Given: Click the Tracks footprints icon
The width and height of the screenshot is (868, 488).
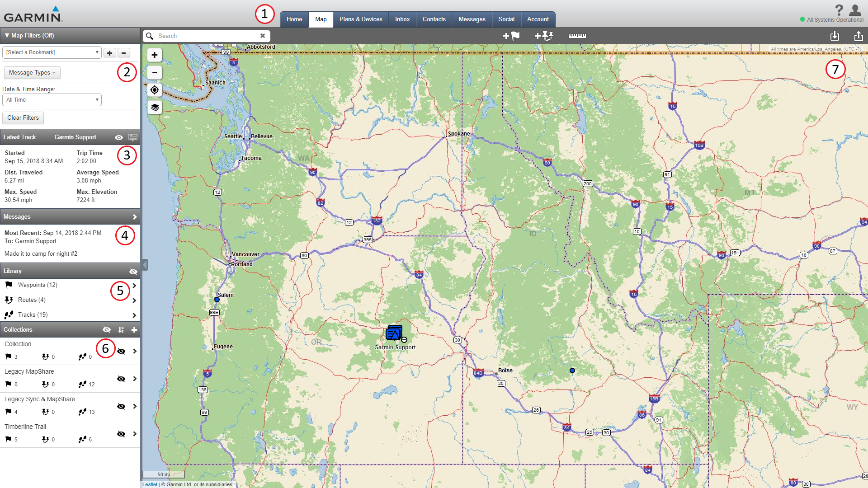Looking at the screenshot, I should 9,314.
